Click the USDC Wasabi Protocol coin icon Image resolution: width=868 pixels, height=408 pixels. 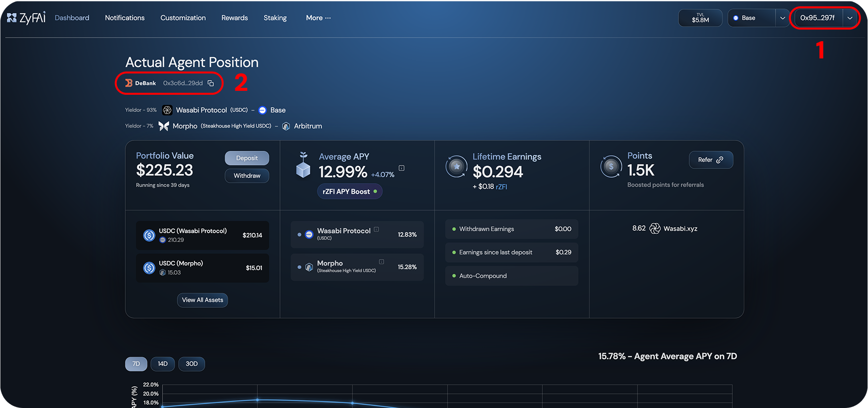149,236
